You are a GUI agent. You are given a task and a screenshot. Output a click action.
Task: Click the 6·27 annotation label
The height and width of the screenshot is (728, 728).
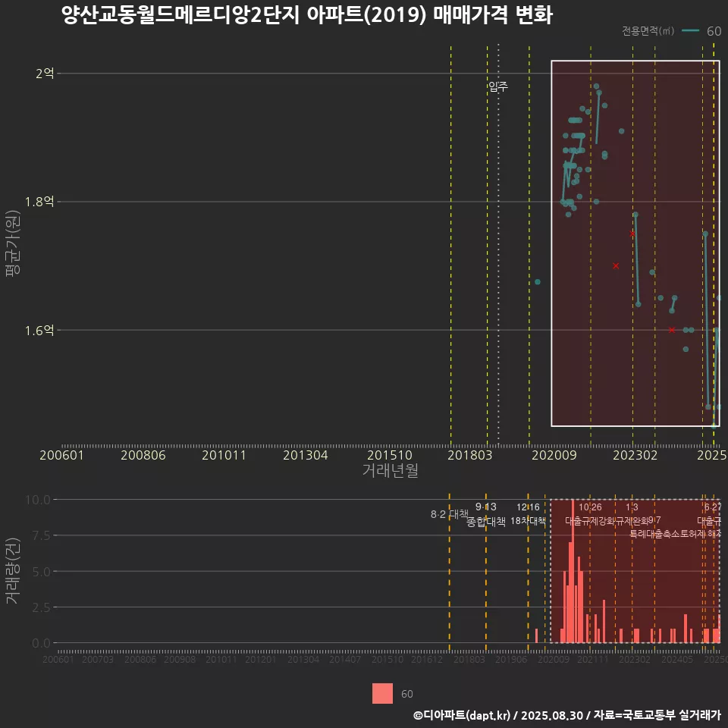712,507
